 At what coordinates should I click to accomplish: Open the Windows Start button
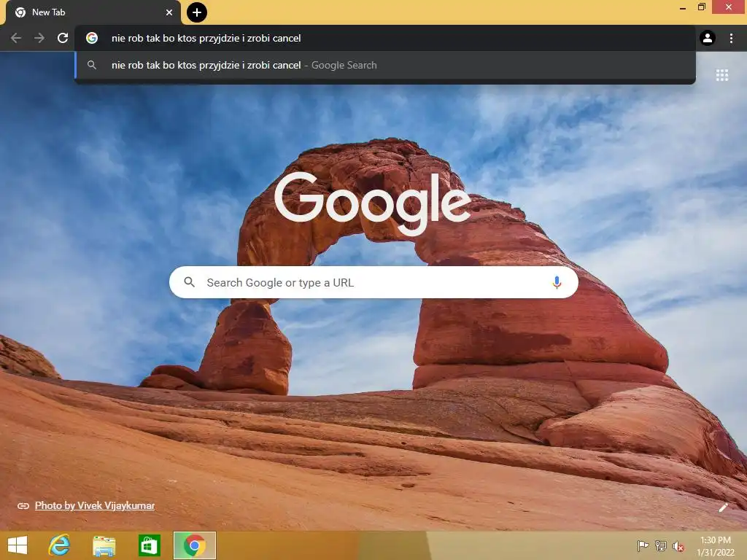click(x=18, y=545)
